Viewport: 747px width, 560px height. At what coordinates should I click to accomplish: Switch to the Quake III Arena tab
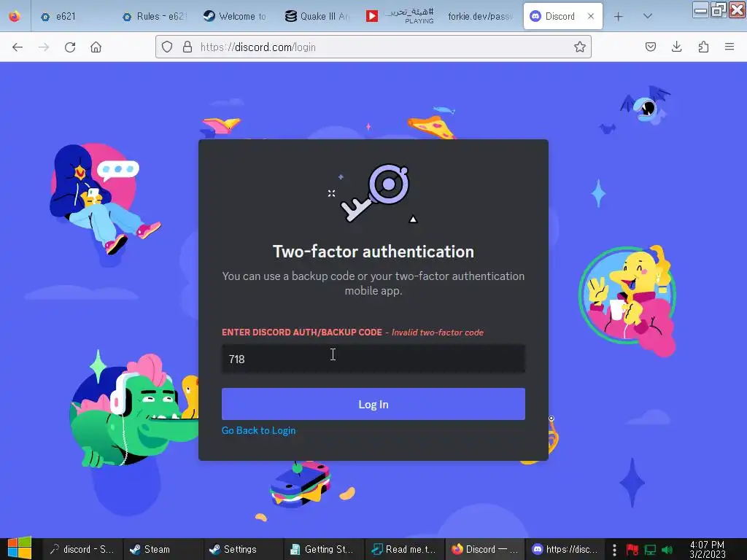tap(317, 16)
